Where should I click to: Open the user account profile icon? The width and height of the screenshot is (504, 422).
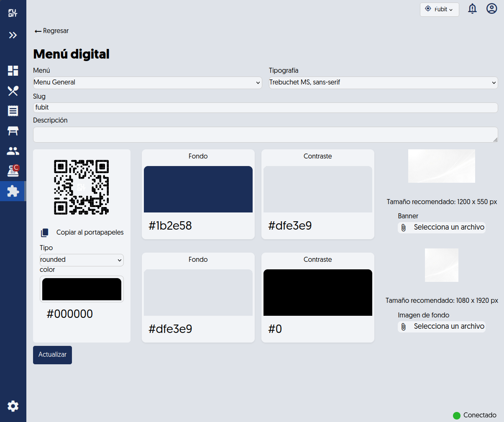[x=492, y=8]
